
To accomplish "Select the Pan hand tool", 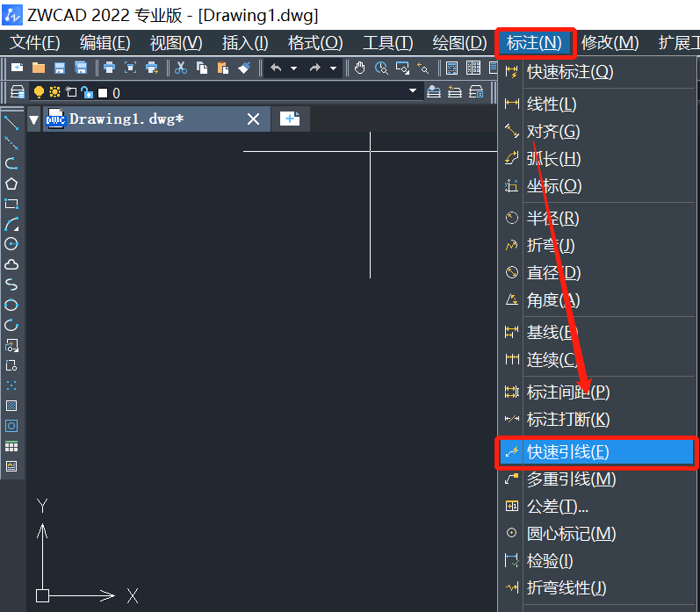I will 359,68.
